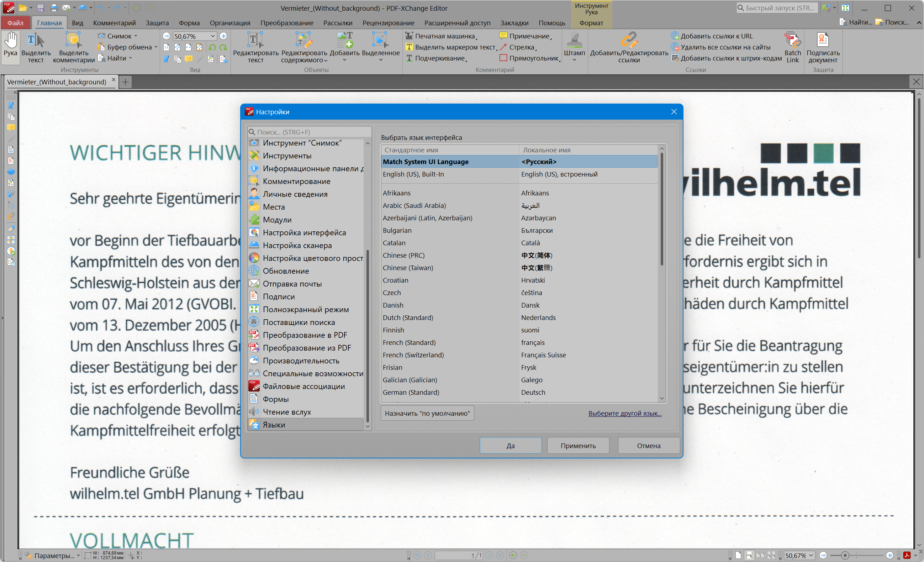Select the Edit Text (Редактировать текст) tool
The width and height of the screenshot is (924, 562).
coord(255,41)
